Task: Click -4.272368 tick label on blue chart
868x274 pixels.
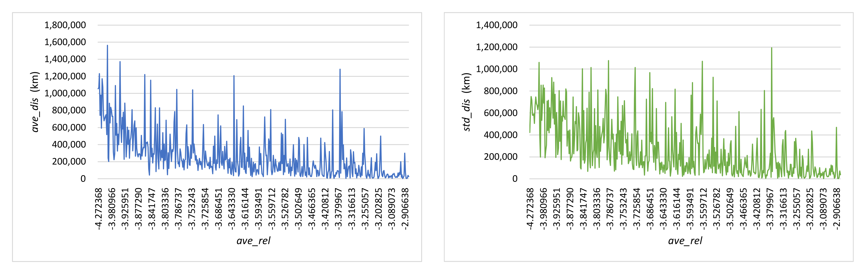Action: (98, 209)
